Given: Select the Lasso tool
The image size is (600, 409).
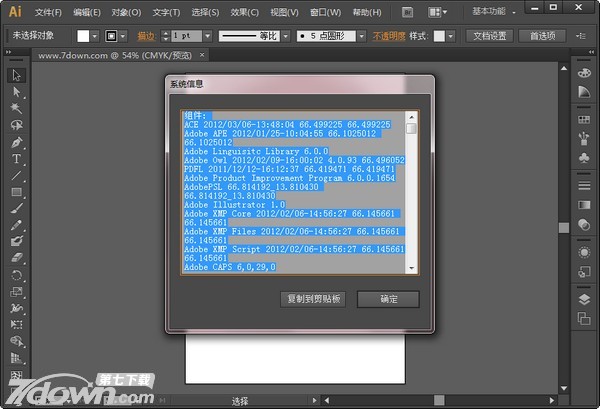Looking at the screenshot, I should point(16,125).
